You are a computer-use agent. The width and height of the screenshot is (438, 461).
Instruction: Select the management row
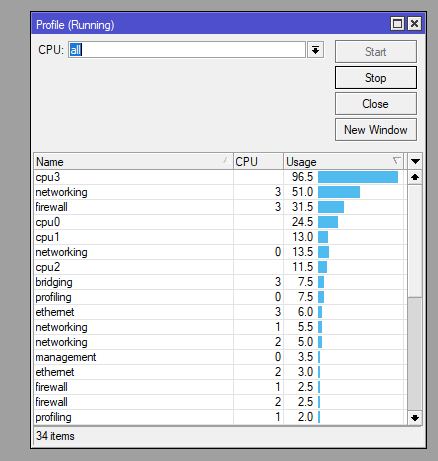pyautogui.click(x=219, y=357)
